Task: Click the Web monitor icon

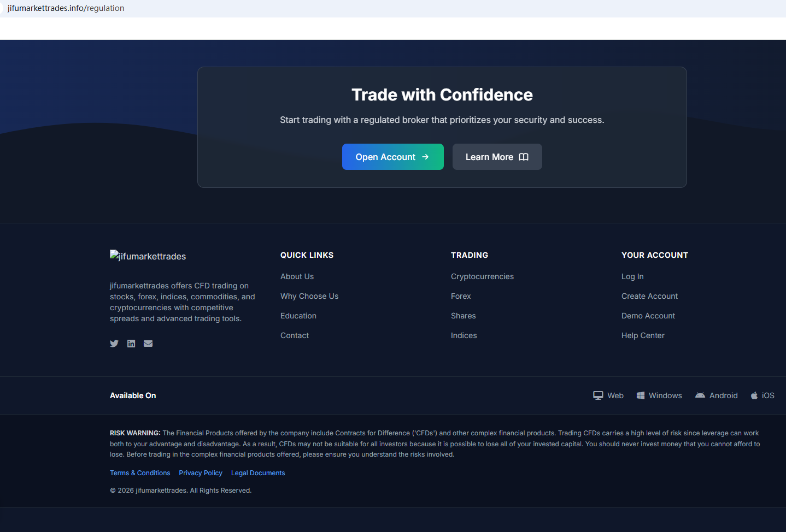Action: pos(598,395)
